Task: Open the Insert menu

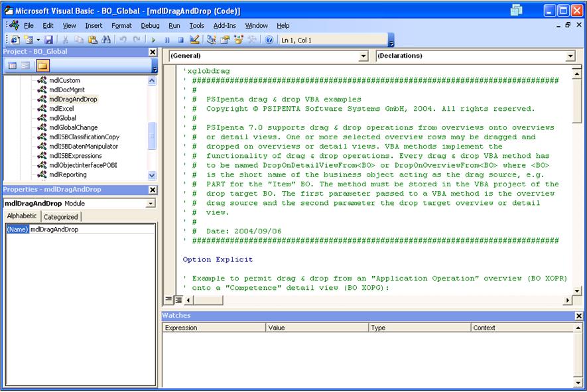Action: (x=94, y=25)
